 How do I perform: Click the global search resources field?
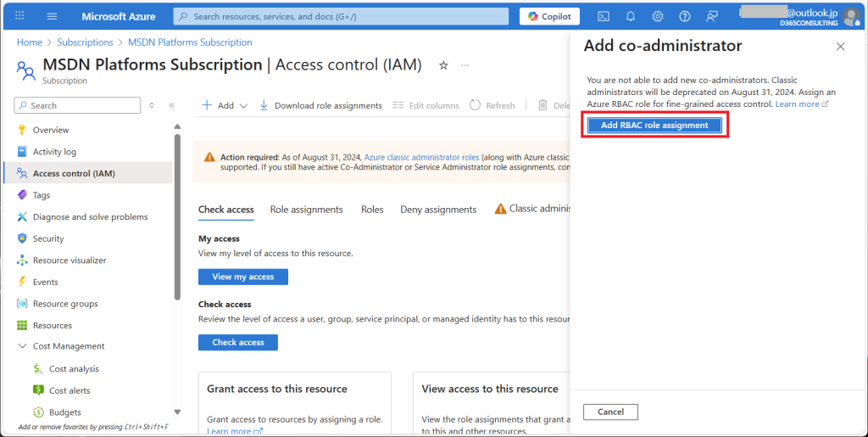341,16
